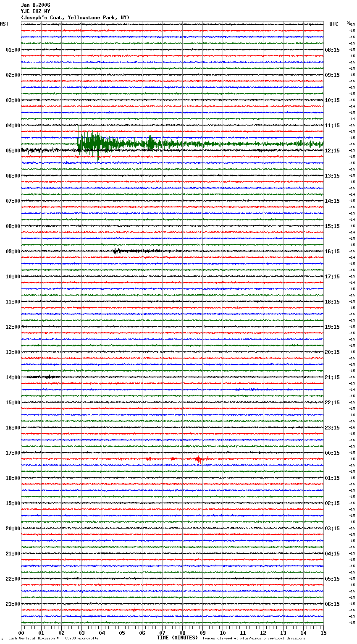Select the 17:00 MST time label
Screen dimensions: 357x644
click(x=13, y=453)
